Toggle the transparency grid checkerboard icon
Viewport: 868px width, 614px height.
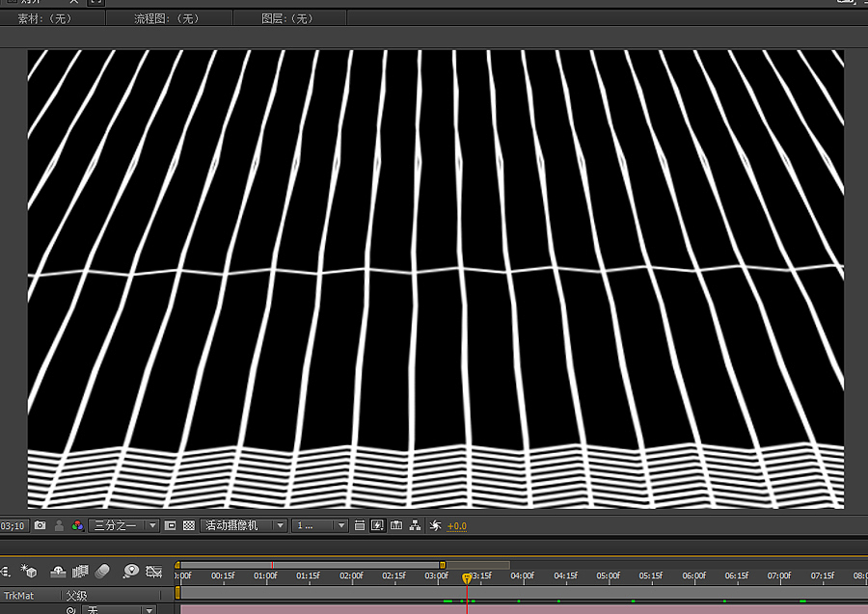189,525
